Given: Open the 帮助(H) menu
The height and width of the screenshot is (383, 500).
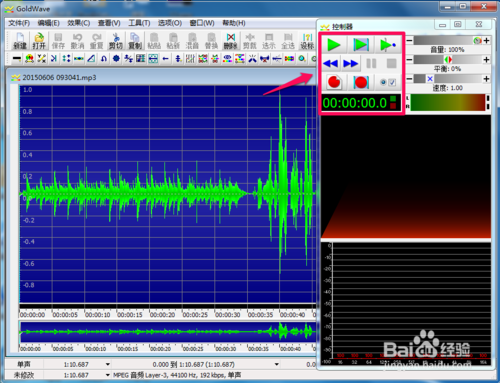Looking at the screenshot, I should [x=234, y=23].
